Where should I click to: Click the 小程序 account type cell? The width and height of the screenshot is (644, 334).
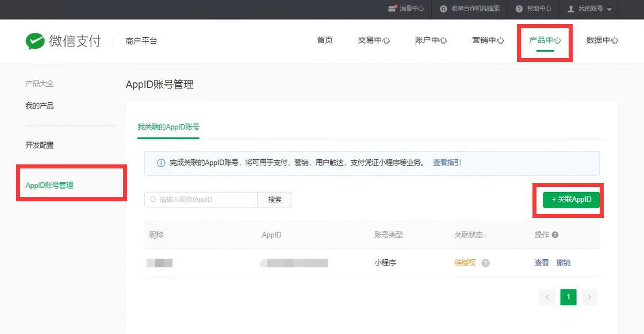[x=385, y=263]
